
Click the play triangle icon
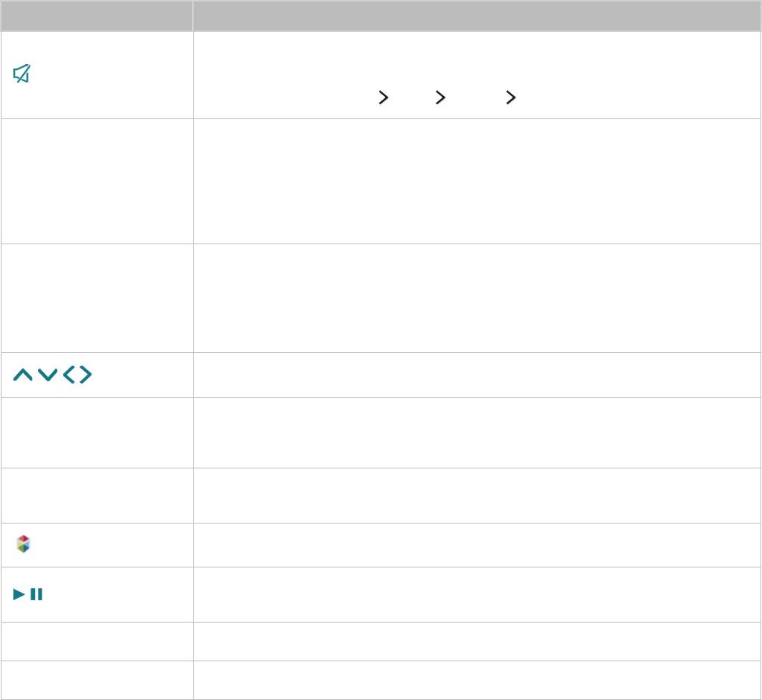pyautogui.click(x=19, y=594)
